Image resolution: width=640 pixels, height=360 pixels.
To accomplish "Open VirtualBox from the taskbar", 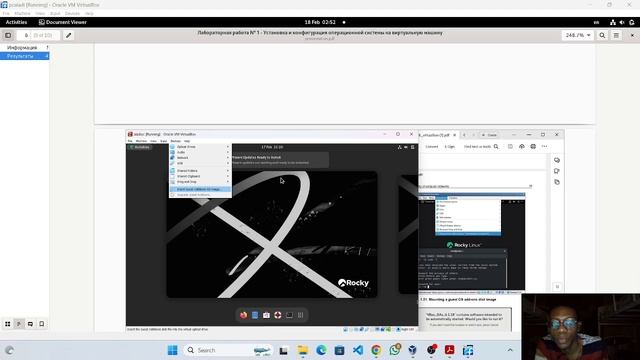I will click(x=413, y=350).
